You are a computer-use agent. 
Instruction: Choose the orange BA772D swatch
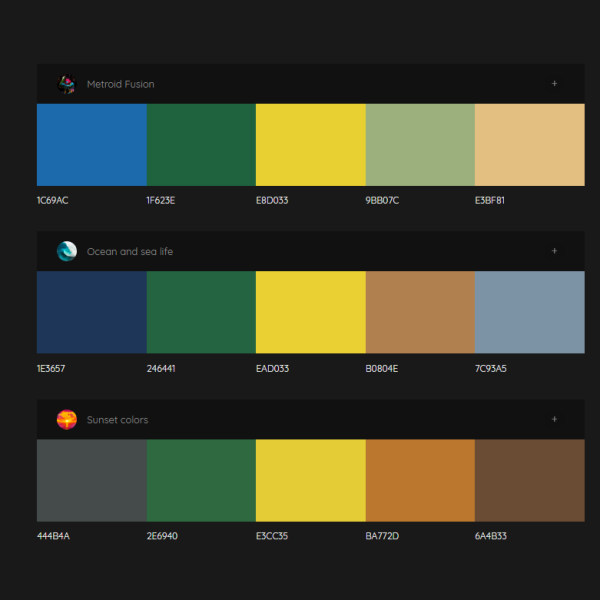pyautogui.click(x=420, y=480)
